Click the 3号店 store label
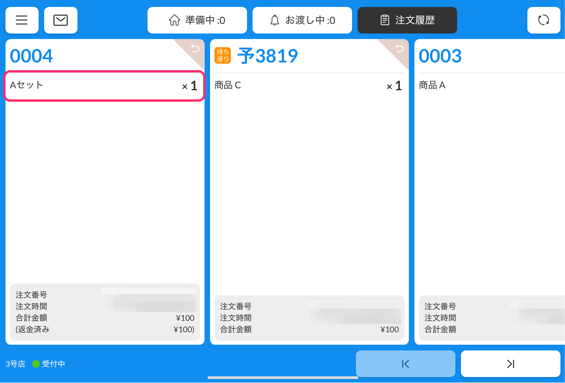Image resolution: width=565 pixels, height=383 pixels. [x=15, y=364]
